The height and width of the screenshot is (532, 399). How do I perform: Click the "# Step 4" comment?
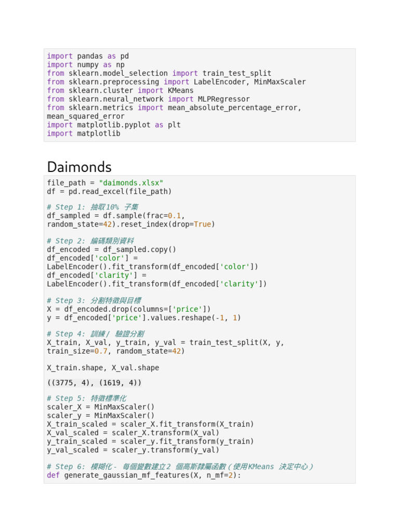click(95, 334)
